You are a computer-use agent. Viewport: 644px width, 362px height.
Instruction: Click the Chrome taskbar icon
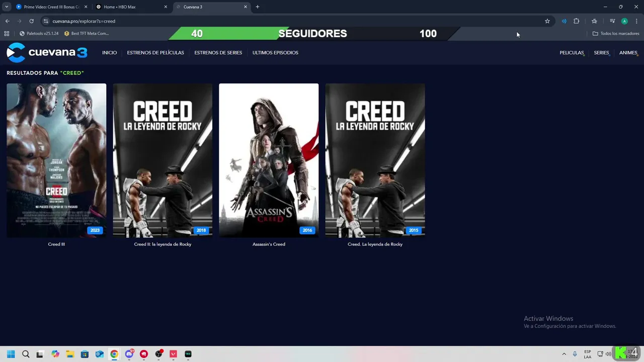114,354
